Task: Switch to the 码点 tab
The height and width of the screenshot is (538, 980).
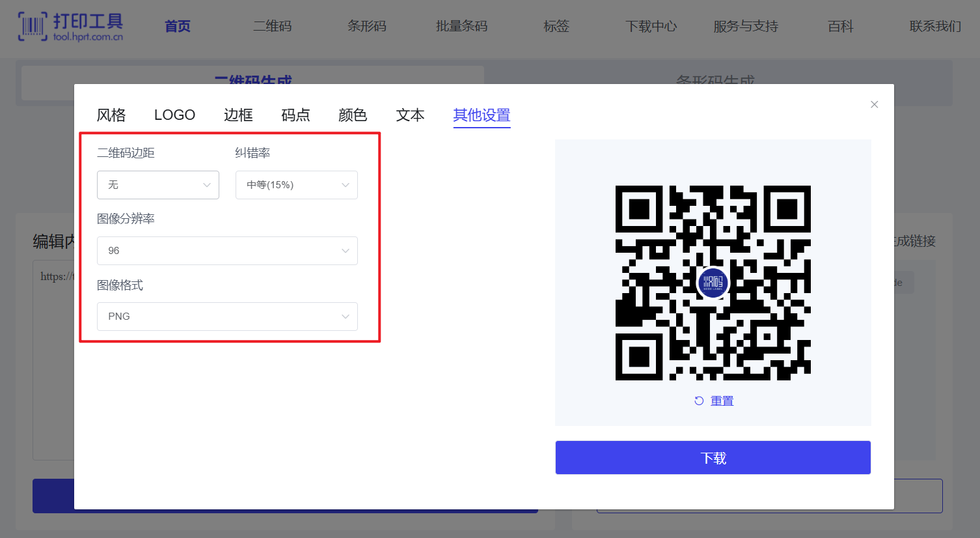Action: pos(295,115)
